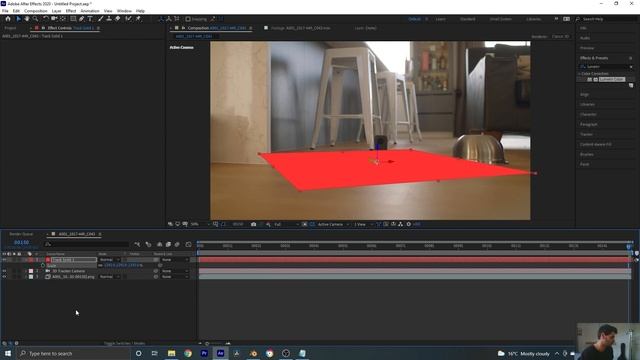Open the Composition menu

click(x=36, y=11)
